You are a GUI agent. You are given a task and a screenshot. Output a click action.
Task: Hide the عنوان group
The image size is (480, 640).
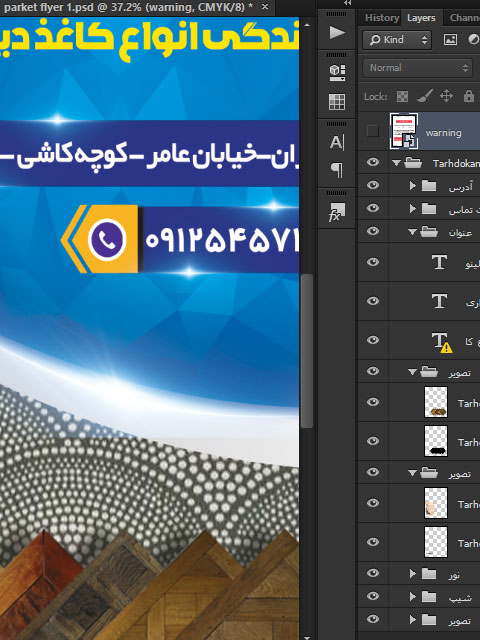click(x=372, y=231)
